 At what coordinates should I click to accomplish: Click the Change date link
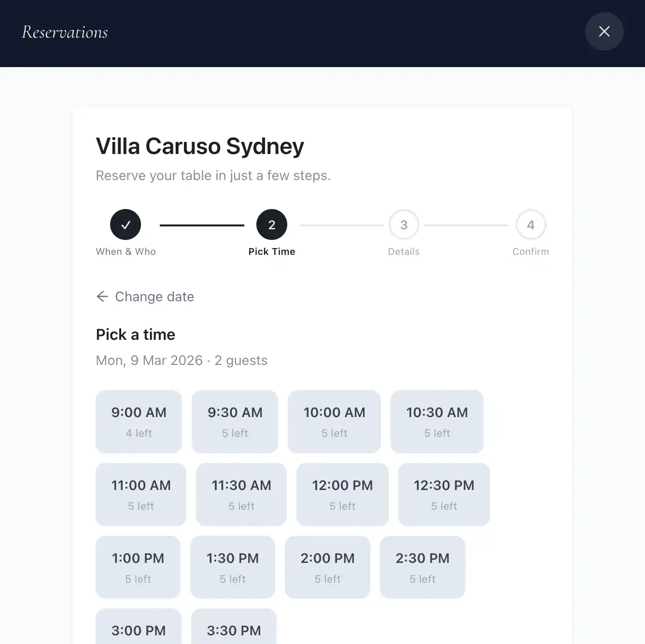[x=154, y=296]
